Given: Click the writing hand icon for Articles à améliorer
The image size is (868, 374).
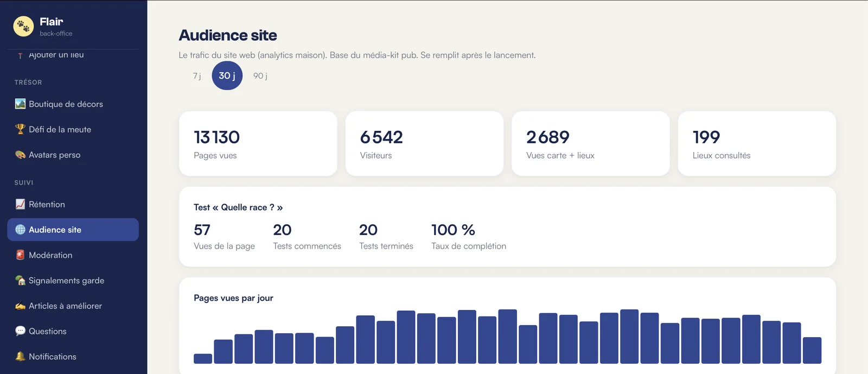Looking at the screenshot, I should click(x=20, y=306).
